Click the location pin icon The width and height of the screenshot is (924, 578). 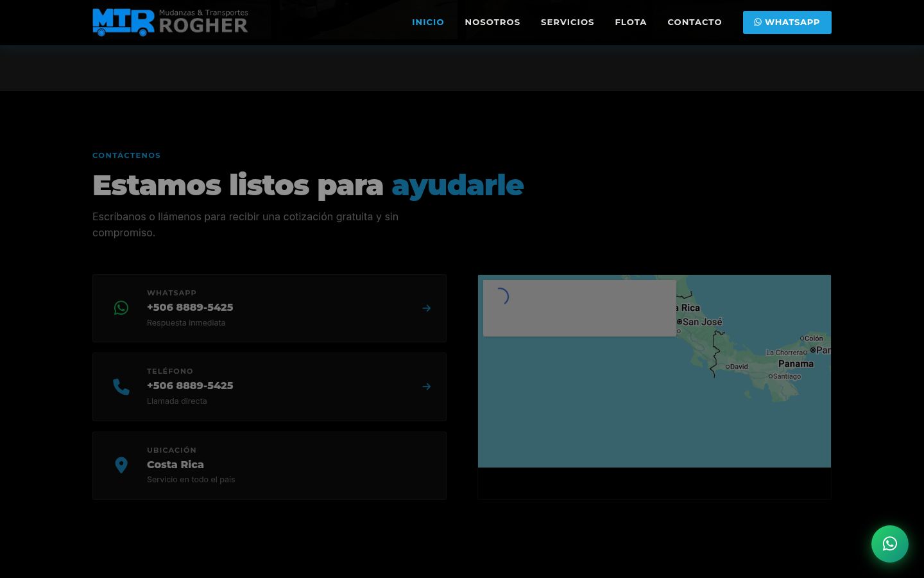tap(121, 465)
